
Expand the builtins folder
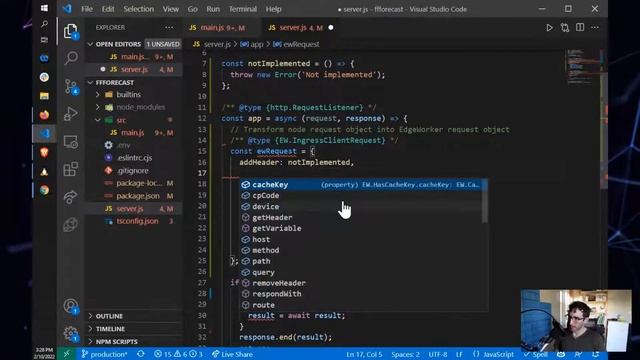click(133, 95)
